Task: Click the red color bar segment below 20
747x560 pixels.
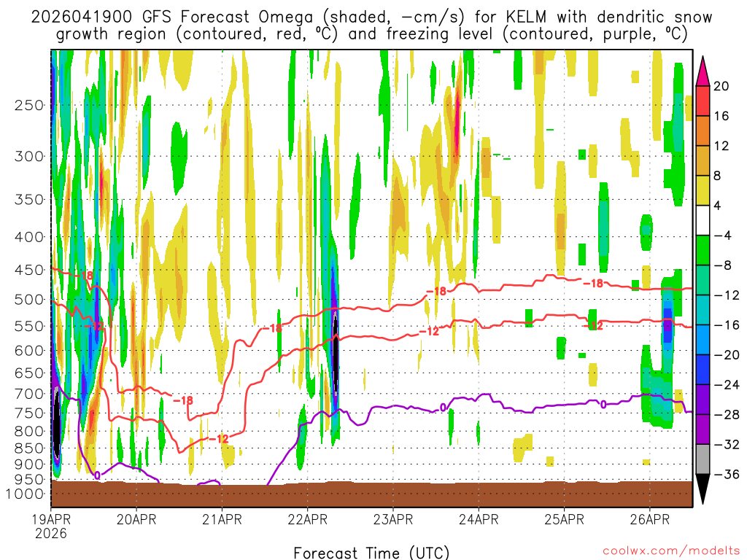Action: tap(703, 101)
